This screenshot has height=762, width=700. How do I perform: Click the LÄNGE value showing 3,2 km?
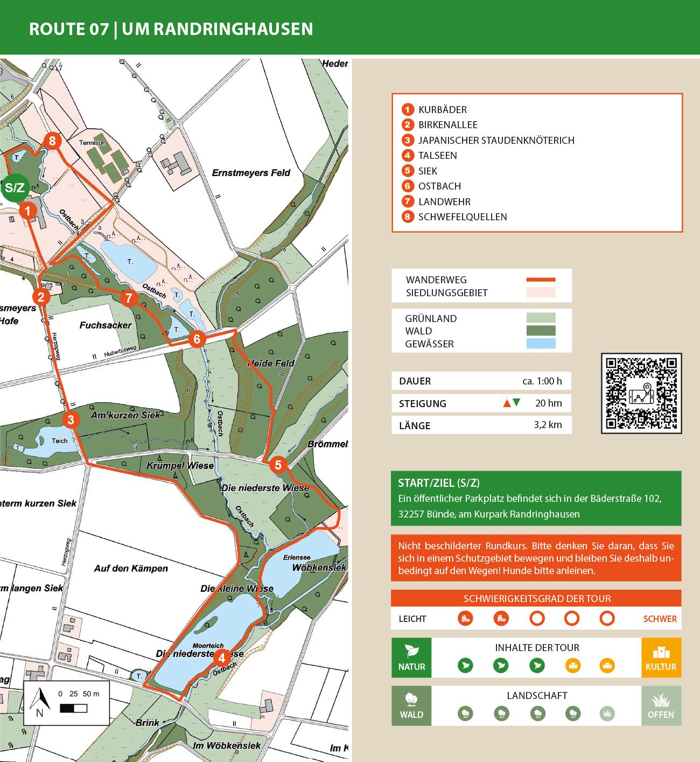click(548, 425)
